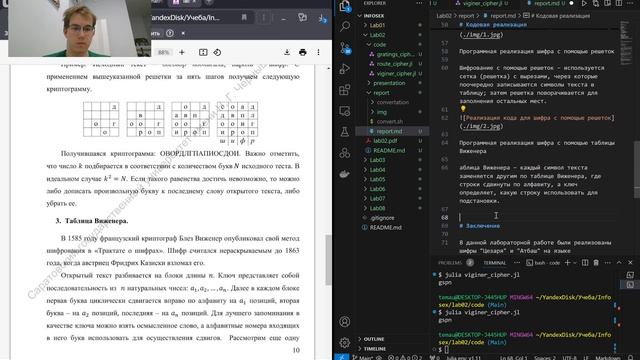This screenshot has height=360, width=640.
Task: Open viginer_cipher.jl in explorer tree
Action: coord(395,73)
